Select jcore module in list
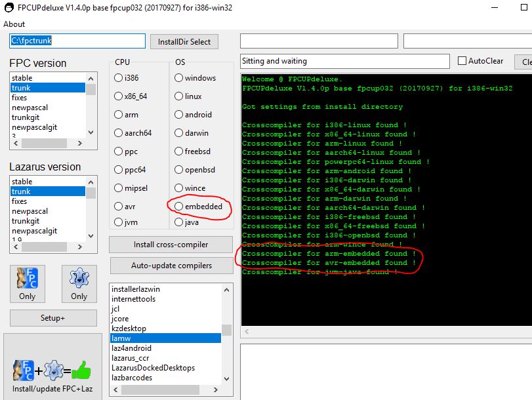Image resolution: width=532 pixels, height=400 pixels. [165, 319]
